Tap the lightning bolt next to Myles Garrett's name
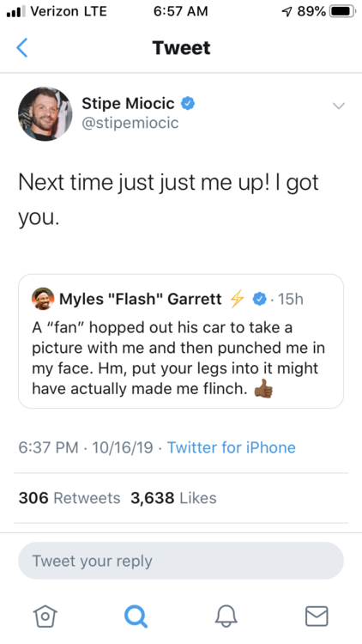The width and height of the screenshot is (362, 644). [x=238, y=299]
